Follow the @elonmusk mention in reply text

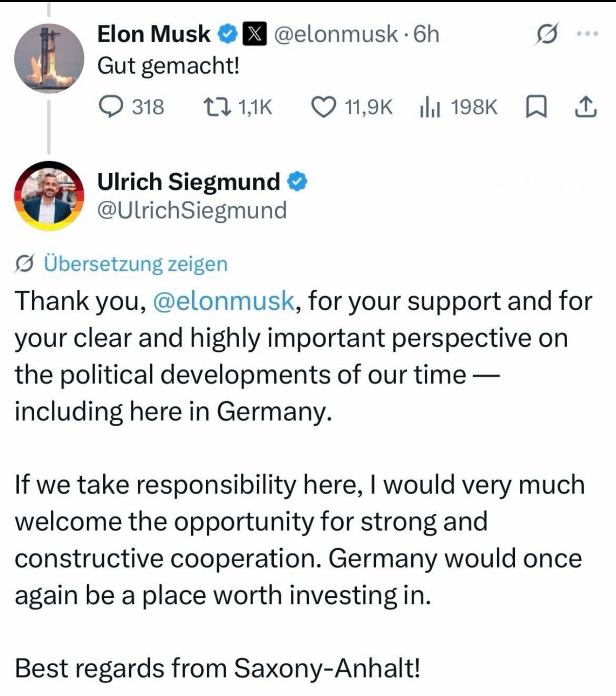point(222,301)
